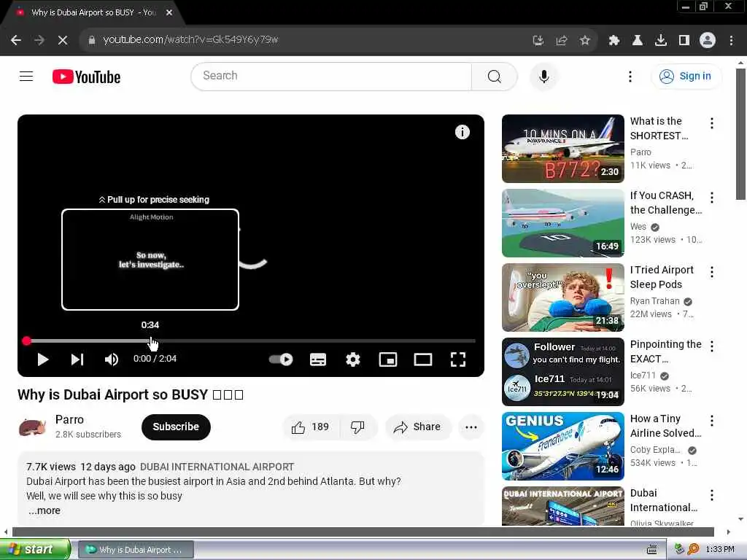The height and width of the screenshot is (560, 747).
Task: Open more actions ellipsis beside Share
Action: coord(471,427)
